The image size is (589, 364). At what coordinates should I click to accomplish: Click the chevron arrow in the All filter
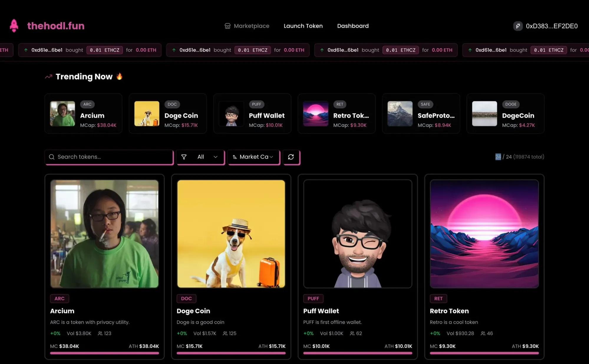pos(215,157)
